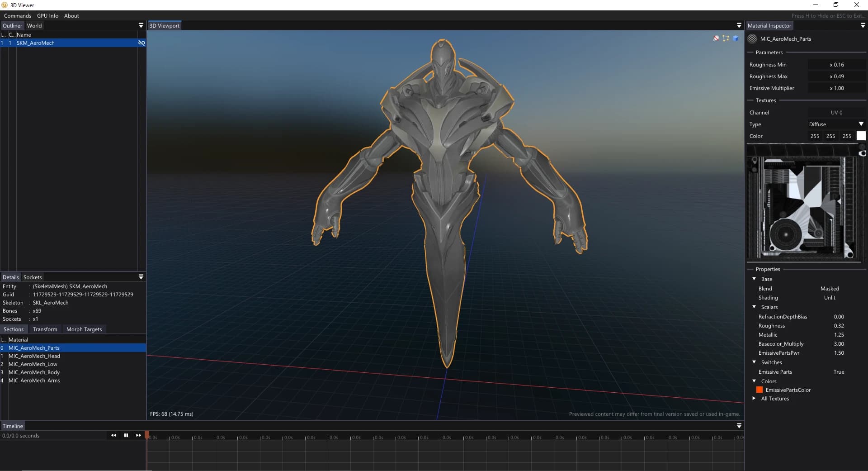Expand the All Textures group

(754, 399)
